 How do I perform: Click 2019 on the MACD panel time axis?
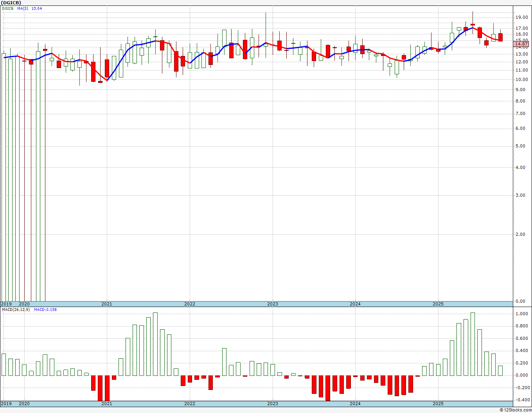pos(6,404)
